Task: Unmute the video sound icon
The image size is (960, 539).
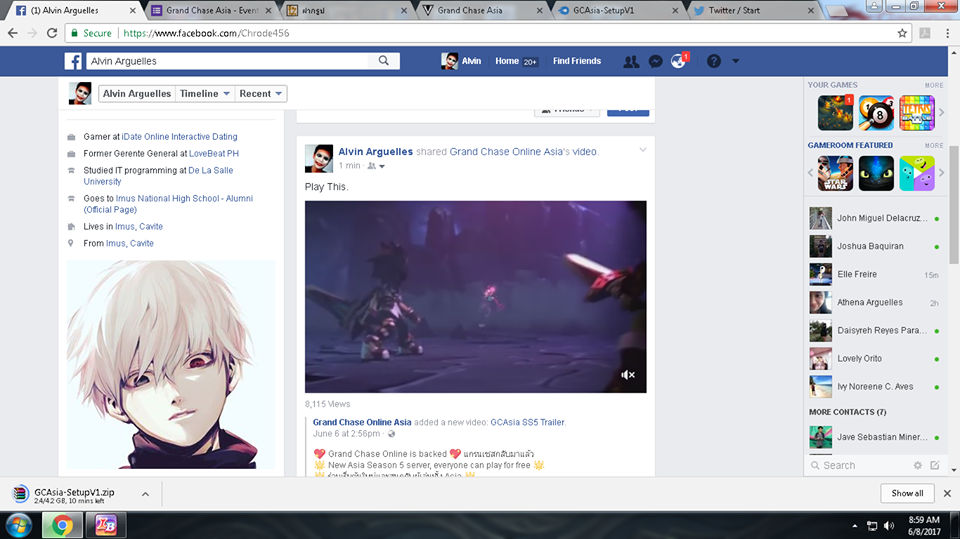Action: pos(628,375)
